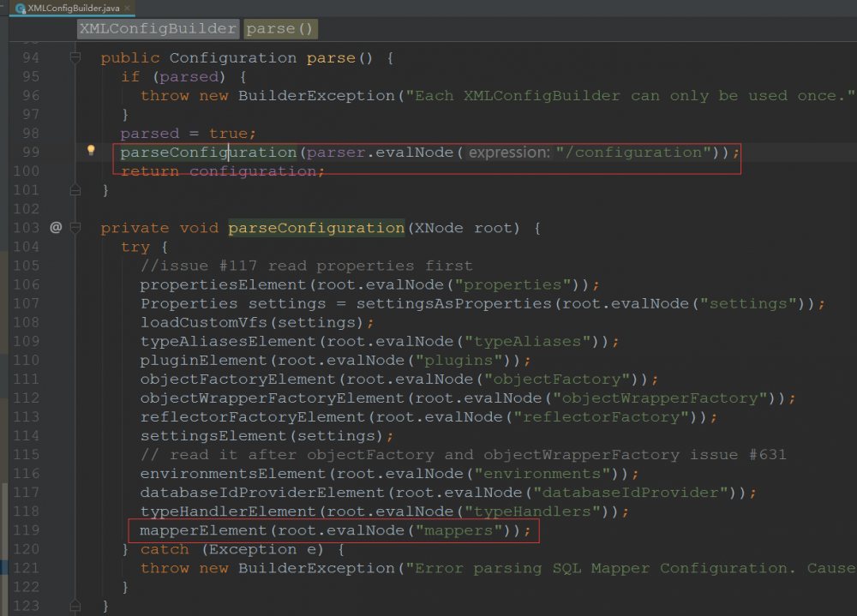Click fold end marker at line 123
This screenshot has width=857, height=616.
point(75,606)
